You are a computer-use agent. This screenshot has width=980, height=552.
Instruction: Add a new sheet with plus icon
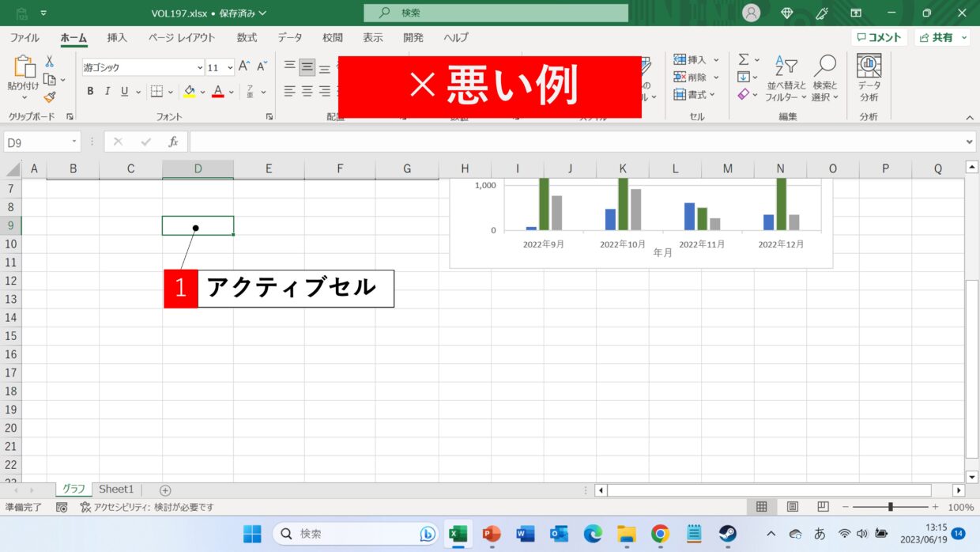point(165,490)
